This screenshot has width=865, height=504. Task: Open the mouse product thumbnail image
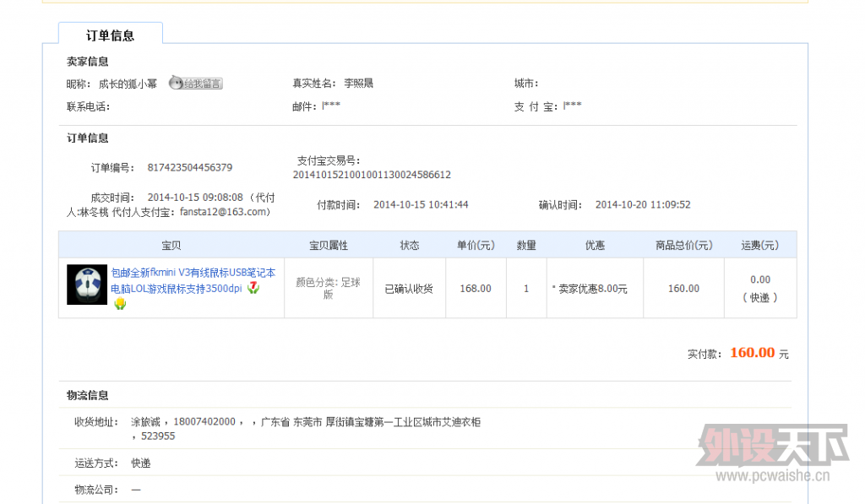(x=88, y=285)
